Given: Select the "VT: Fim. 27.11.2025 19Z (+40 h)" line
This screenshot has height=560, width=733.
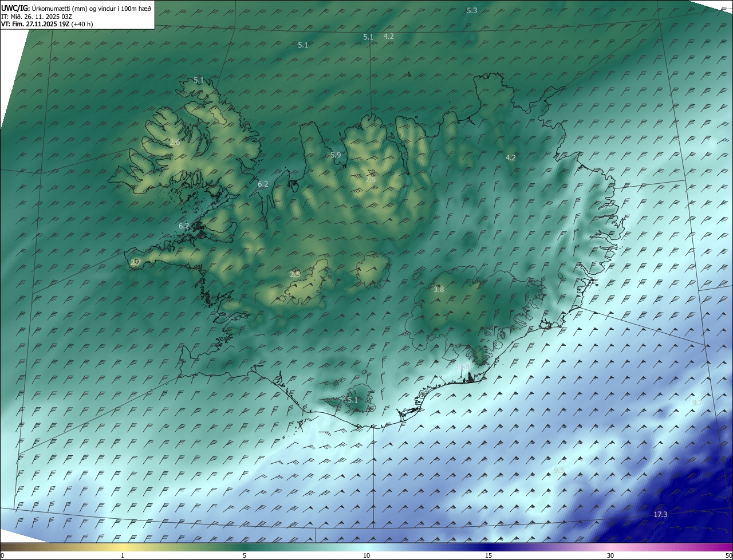Looking at the screenshot, I should 47,24.
